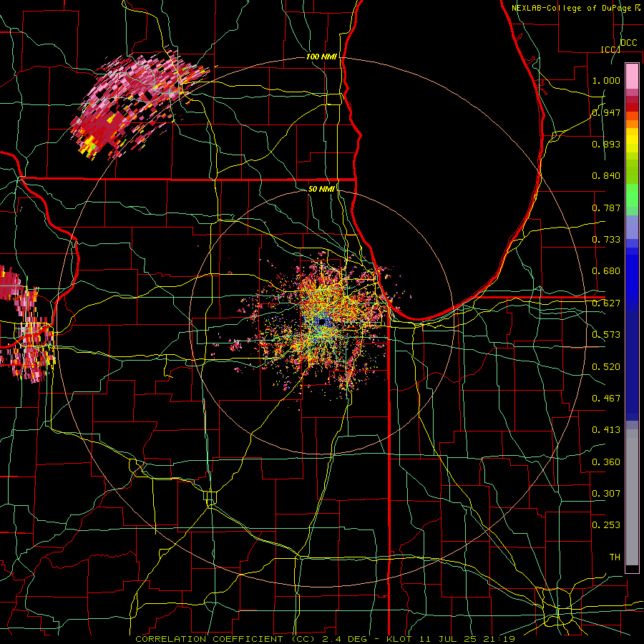Select the 0.893 scale value
Image resolution: width=644 pixels, height=644 pixels.
tap(606, 144)
